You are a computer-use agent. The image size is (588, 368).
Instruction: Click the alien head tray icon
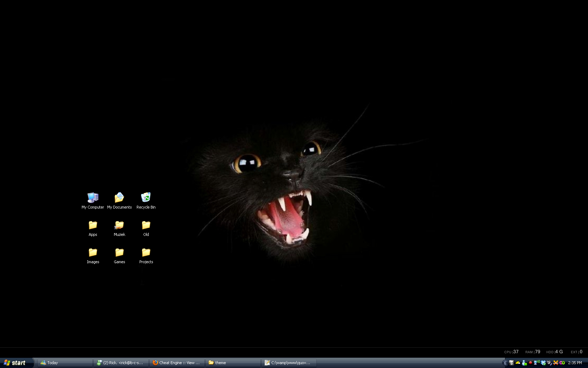tap(512, 363)
